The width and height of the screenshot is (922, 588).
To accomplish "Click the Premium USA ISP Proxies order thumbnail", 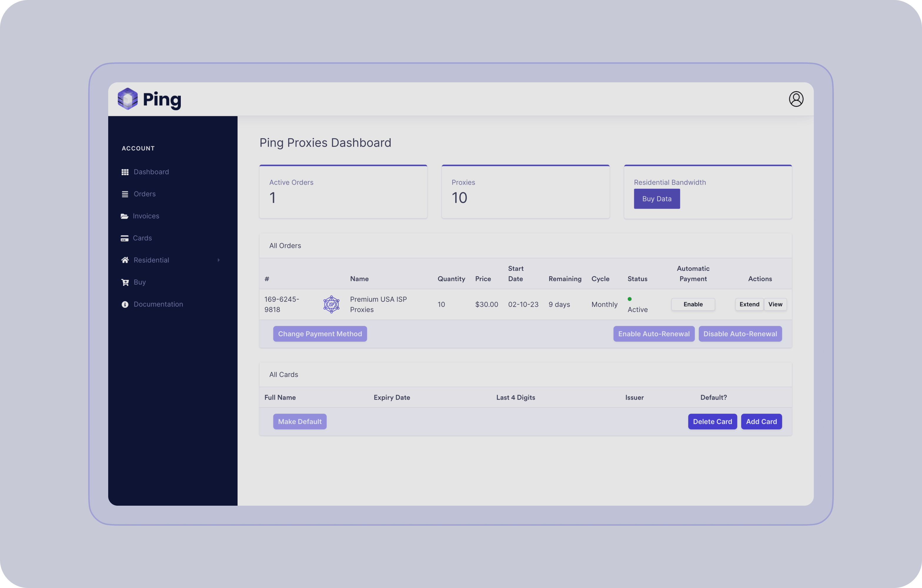I will [x=331, y=304].
